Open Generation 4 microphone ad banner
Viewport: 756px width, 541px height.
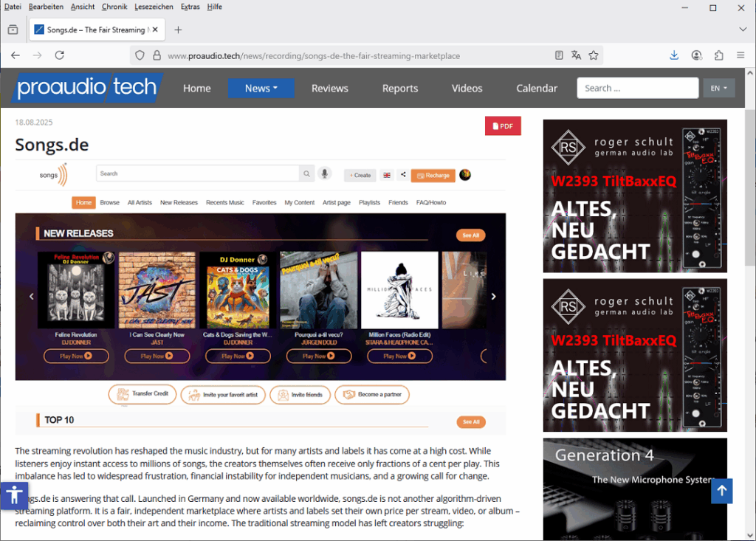(635, 489)
